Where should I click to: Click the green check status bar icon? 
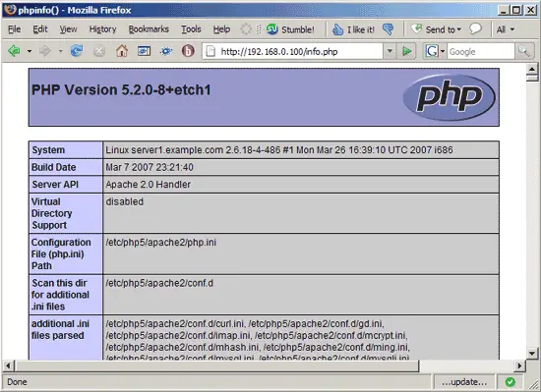510,381
